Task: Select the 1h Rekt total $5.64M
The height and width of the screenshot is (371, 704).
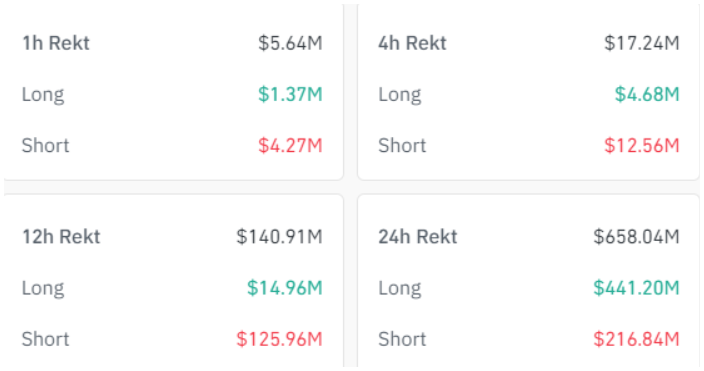Action: (290, 43)
